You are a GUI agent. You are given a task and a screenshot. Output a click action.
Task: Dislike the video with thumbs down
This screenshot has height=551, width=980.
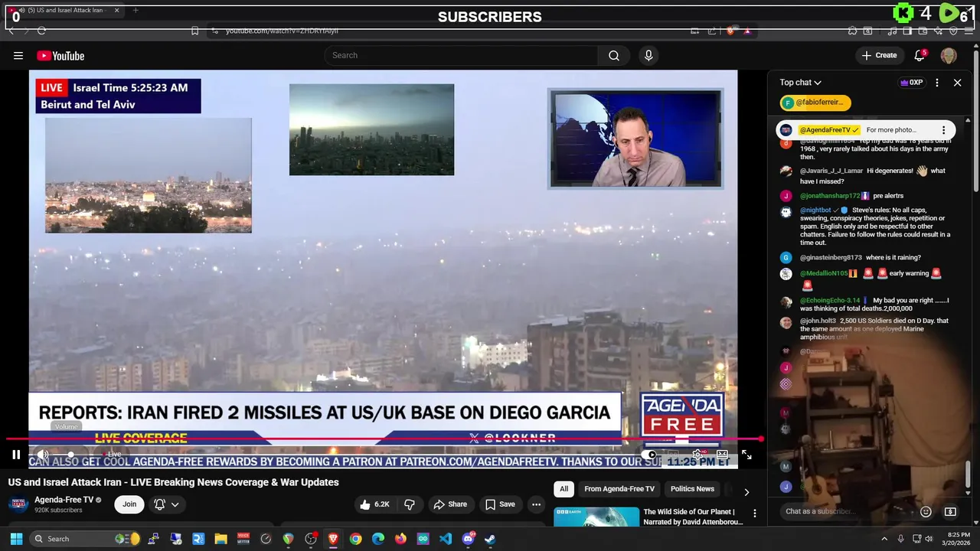tap(410, 504)
